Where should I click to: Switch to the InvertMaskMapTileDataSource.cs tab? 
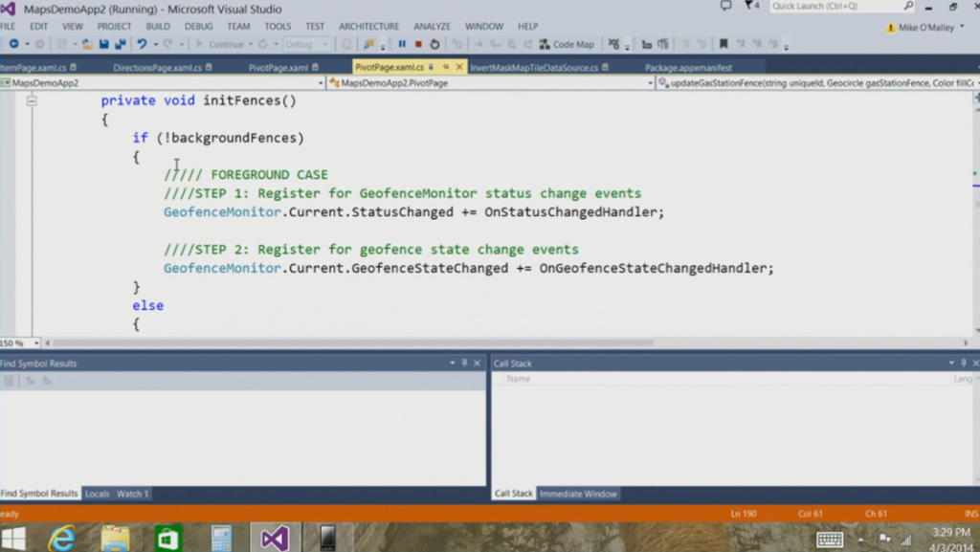(534, 67)
